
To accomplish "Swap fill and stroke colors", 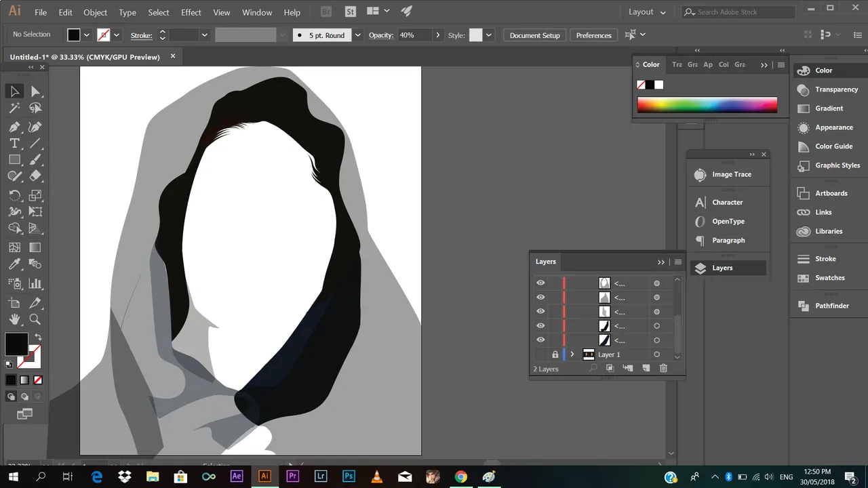I will [38, 337].
